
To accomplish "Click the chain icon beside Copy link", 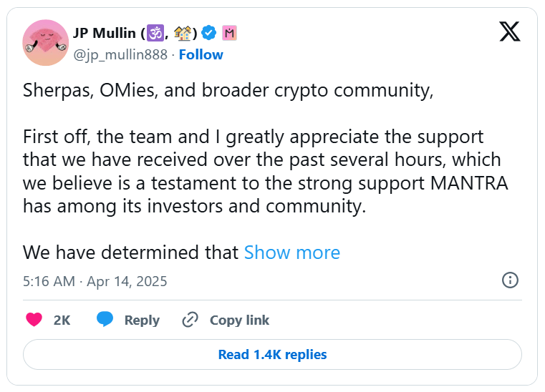I will 190,320.
